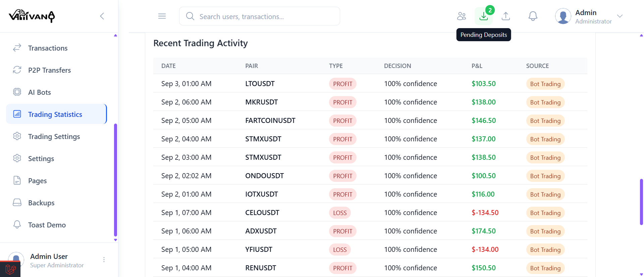Click the upload withdrawals icon in header

(506, 16)
